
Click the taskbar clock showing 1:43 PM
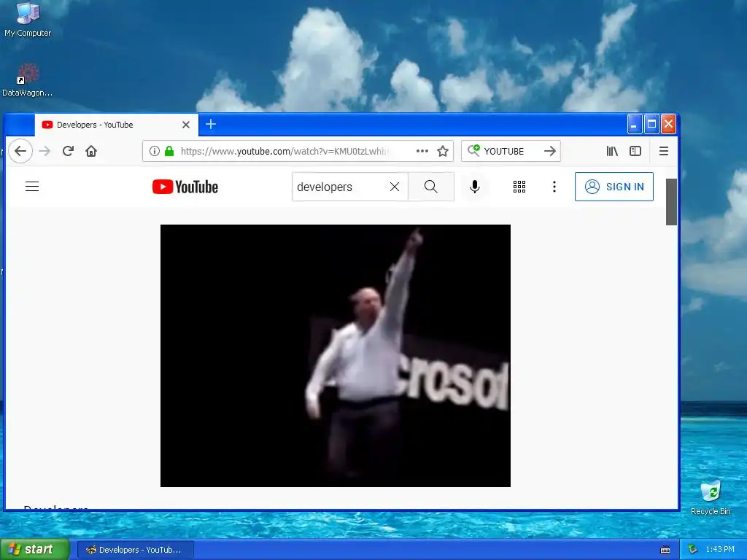pos(720,550)
